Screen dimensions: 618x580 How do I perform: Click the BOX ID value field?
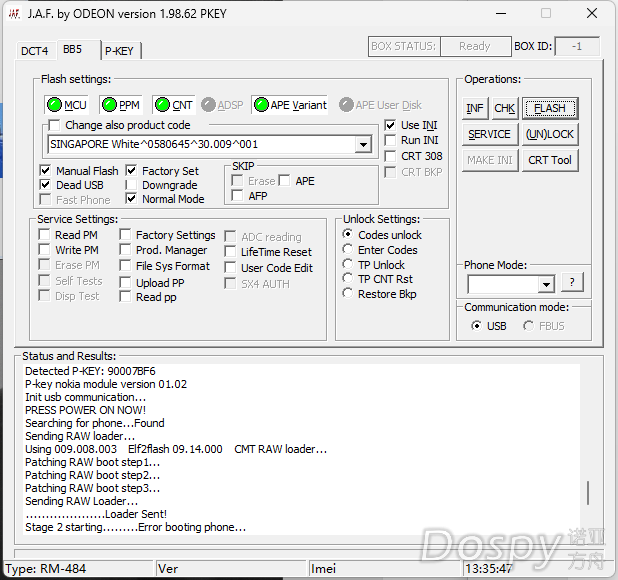click(x=577, y=46)
